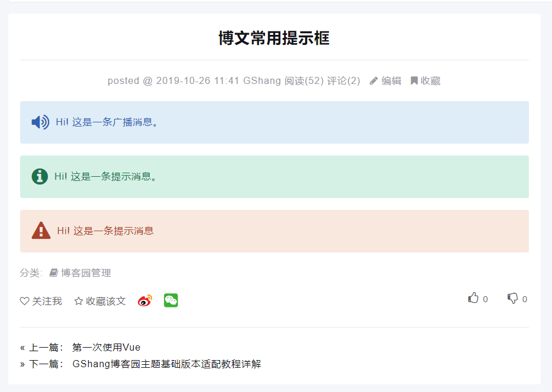The image size is (552, 392).
Task: Toggle the star 收藏该文 favorite button
Action: click(100, 301)
